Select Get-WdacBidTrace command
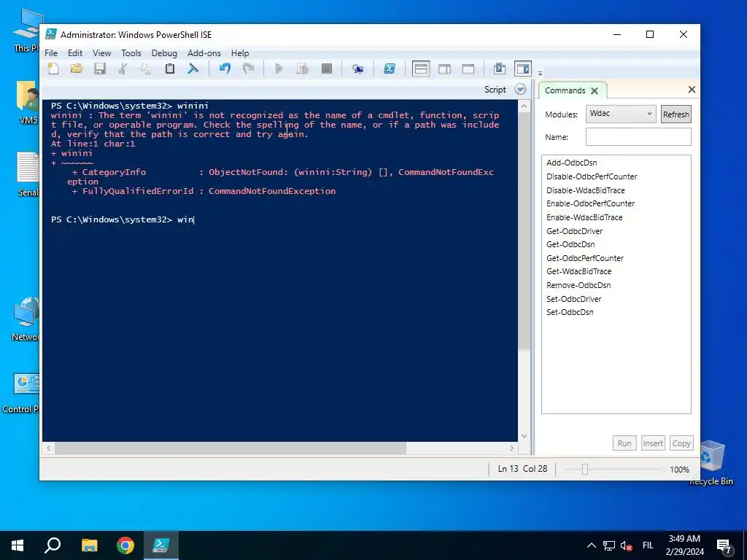Image resolution: width=747 pixels, height=560 pixels. point(578,271)
